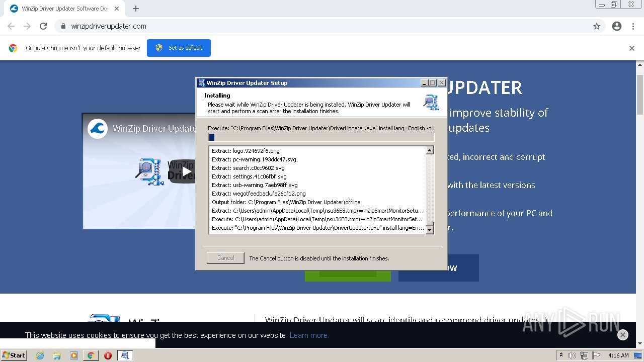
Task: Open the red shield taskbar icon
Action: 108,355
